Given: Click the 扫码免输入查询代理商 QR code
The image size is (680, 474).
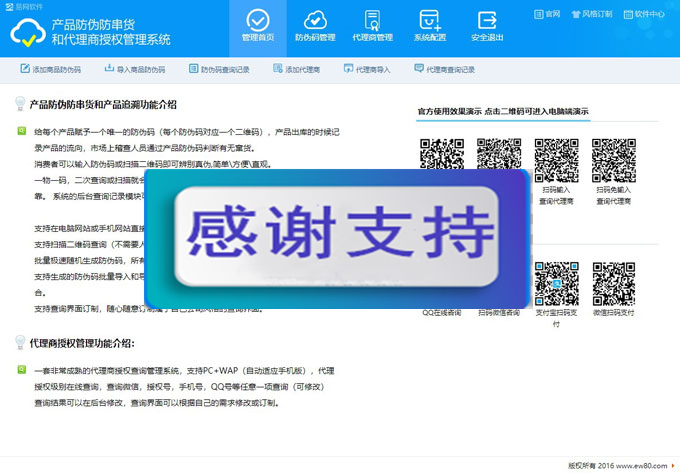Looking at the screenshot, I should point(614,159).
